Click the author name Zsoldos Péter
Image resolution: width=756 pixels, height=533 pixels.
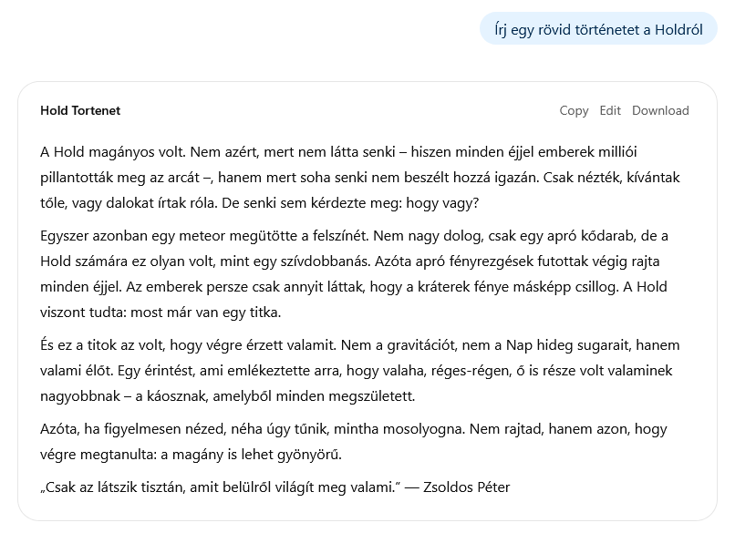[472, 487]
